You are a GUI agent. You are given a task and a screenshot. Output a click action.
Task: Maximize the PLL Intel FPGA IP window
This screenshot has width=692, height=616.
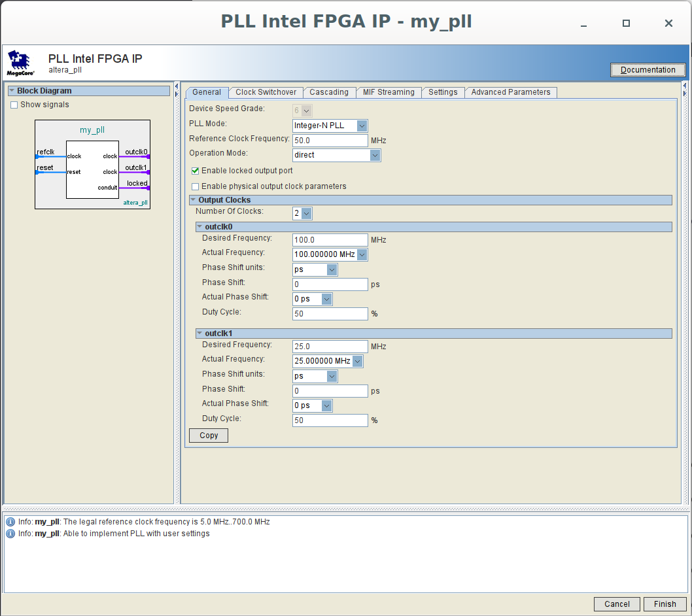click(626, 24)
